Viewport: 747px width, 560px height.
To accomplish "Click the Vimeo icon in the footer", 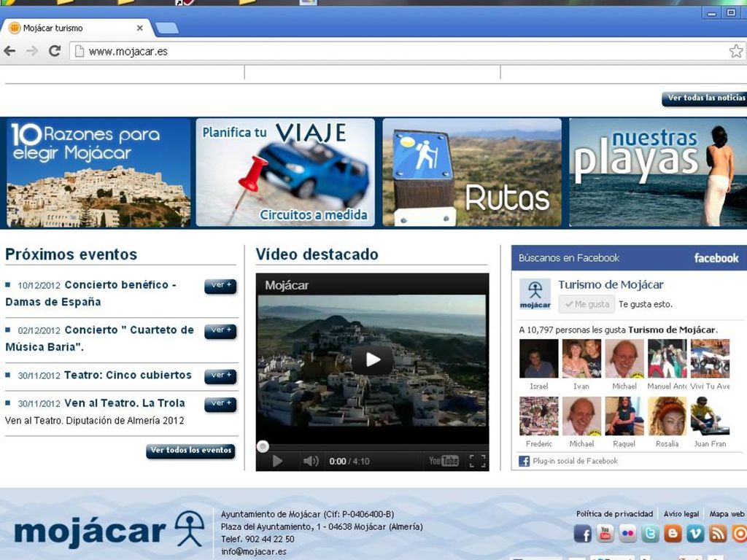I will [695, 534].
